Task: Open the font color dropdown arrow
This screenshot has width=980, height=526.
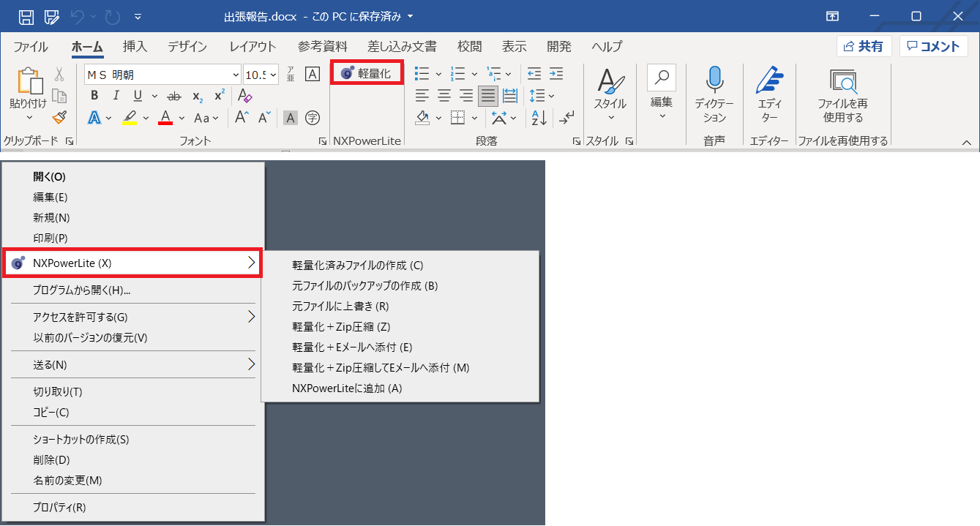Action: tap(182, 118)
